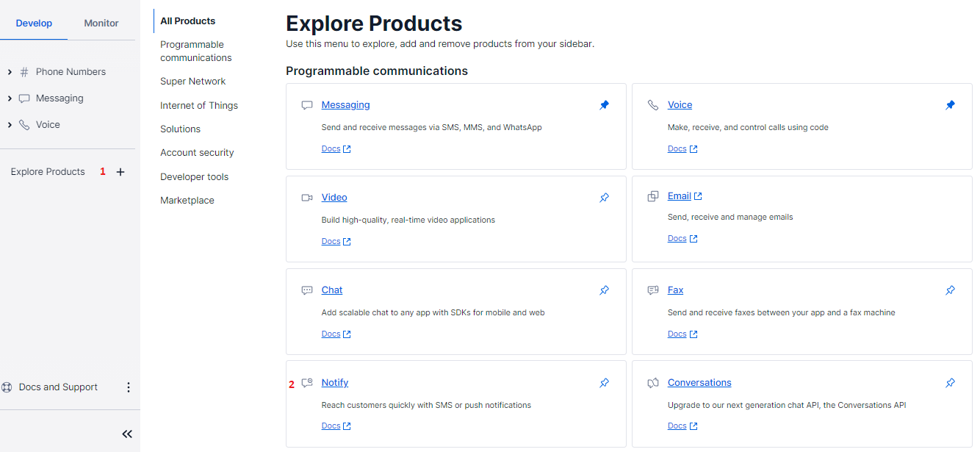Click the Docs and Support lifebuoy icon
980x452 pixels.
point(7,387)
